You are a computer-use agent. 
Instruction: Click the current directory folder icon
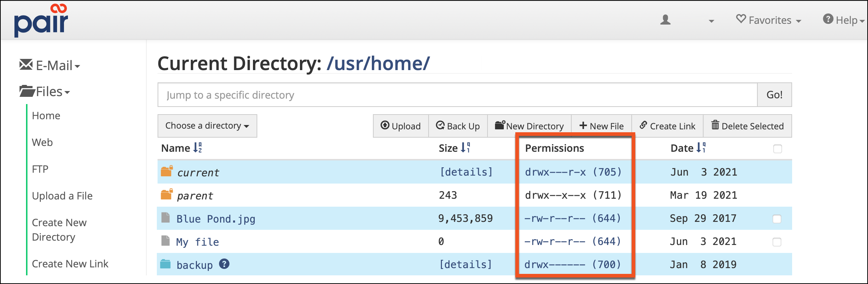coord(167,171)
